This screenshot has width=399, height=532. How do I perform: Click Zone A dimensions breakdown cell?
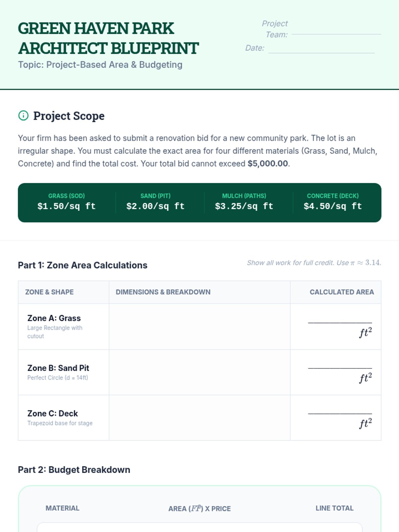(199, 327)
